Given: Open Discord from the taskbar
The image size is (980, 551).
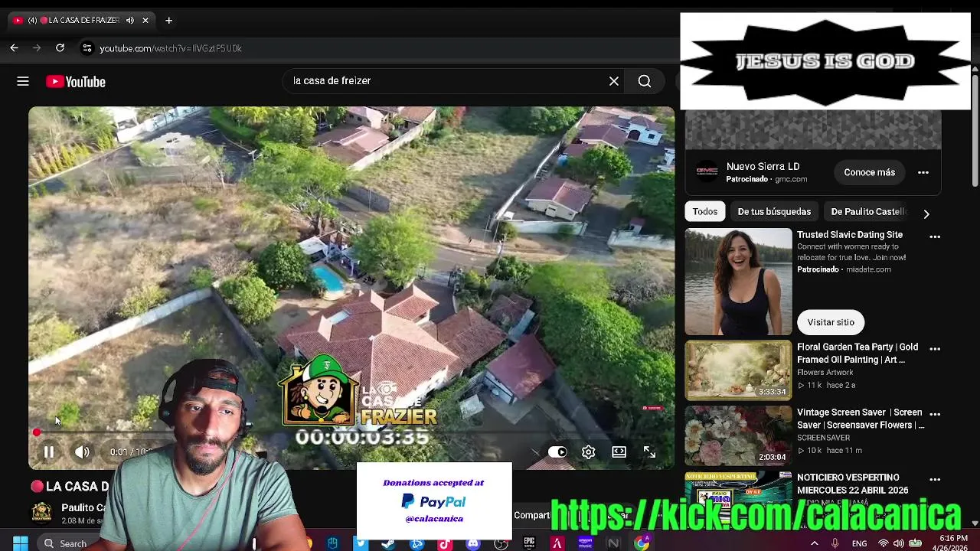Looking at the screenshot, I should click(x=473, y=543).
